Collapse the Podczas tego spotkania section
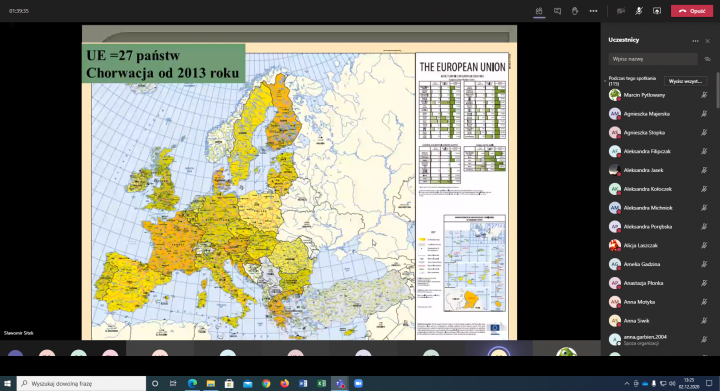 click(605, 81)
